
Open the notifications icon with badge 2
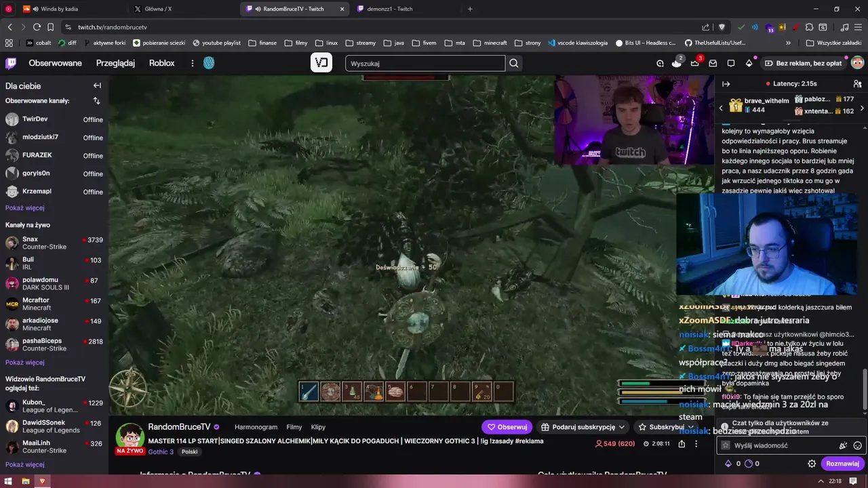(x=676, y=63)
